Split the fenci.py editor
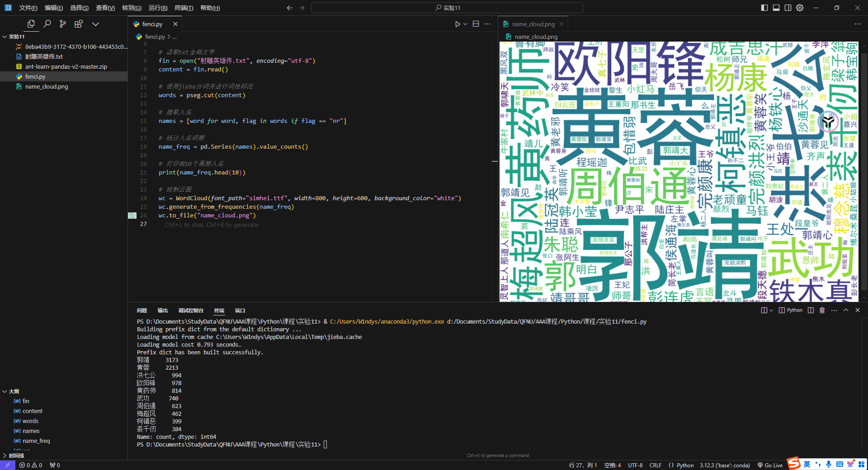Screen dimensions: 868x470 tap(476, 24)
